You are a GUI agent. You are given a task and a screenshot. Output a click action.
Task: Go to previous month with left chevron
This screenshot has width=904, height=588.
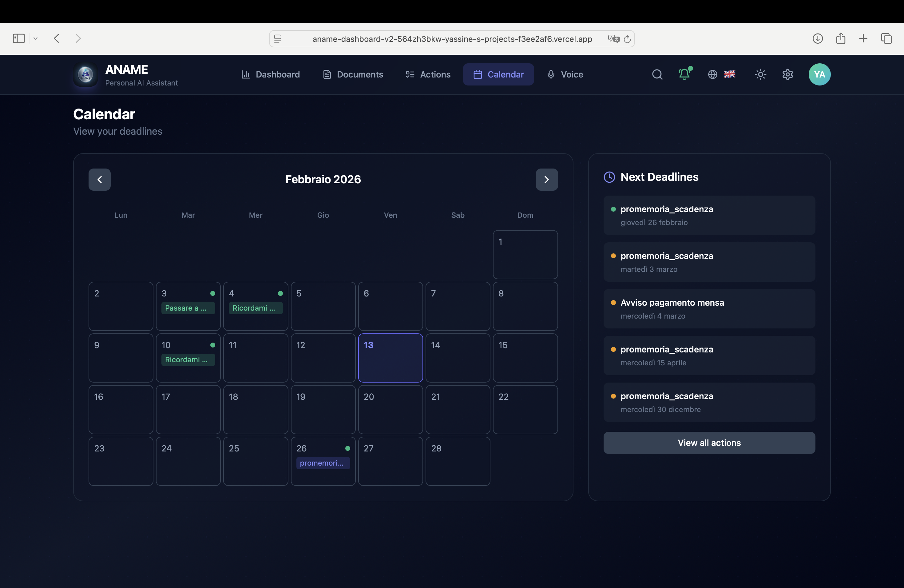[x=100, y=179]
